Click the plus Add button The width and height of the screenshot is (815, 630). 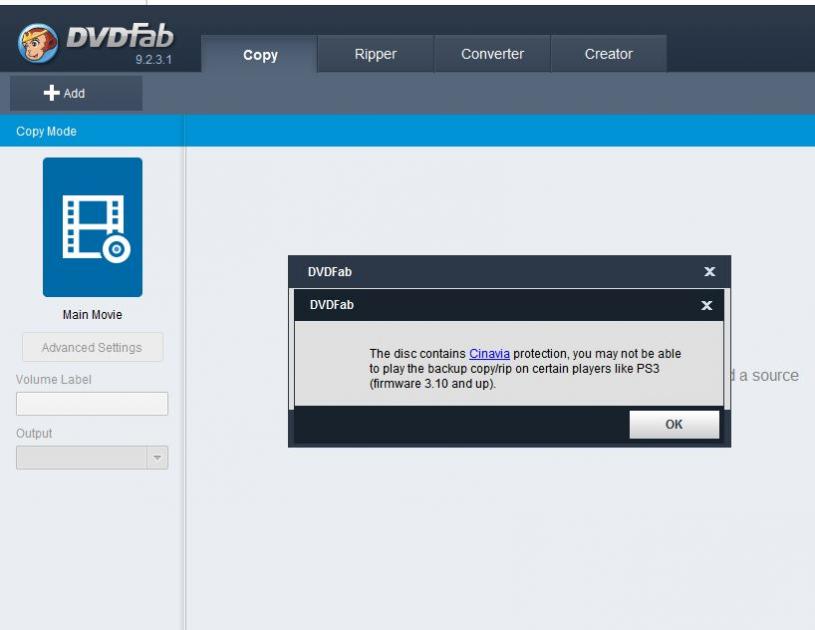pos(76,93)
